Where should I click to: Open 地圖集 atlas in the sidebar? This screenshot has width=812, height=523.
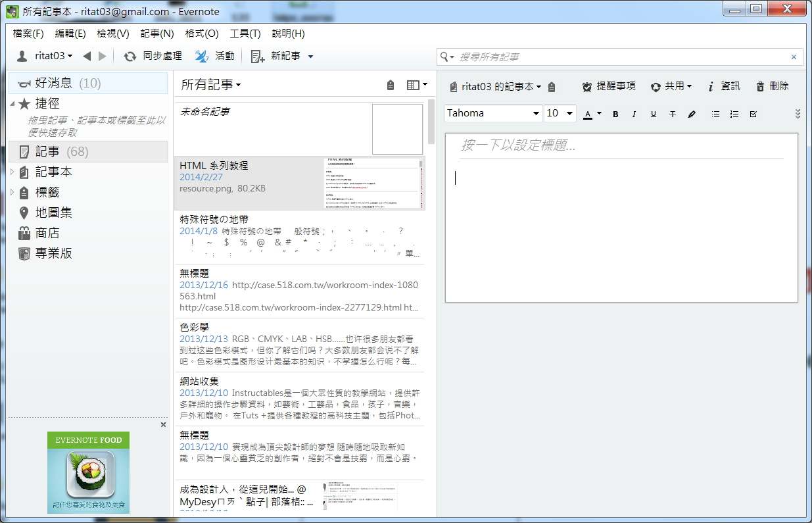point(54,212)
